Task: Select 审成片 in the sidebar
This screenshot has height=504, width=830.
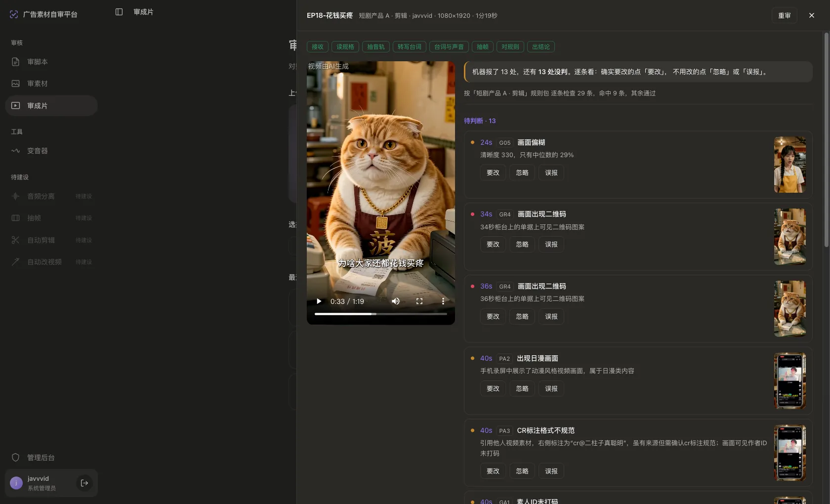Action: pyautogui.click(x=51, y=106)
